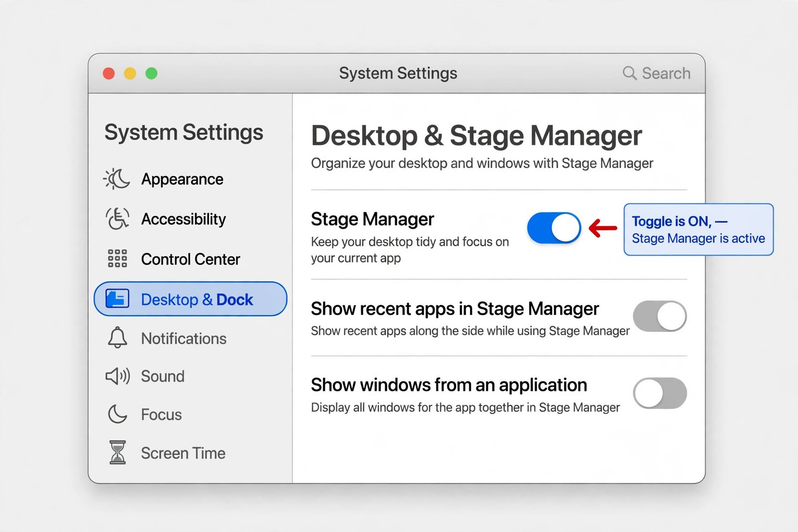Click the sidebar 'System Settings' heading

pos(184,133)
